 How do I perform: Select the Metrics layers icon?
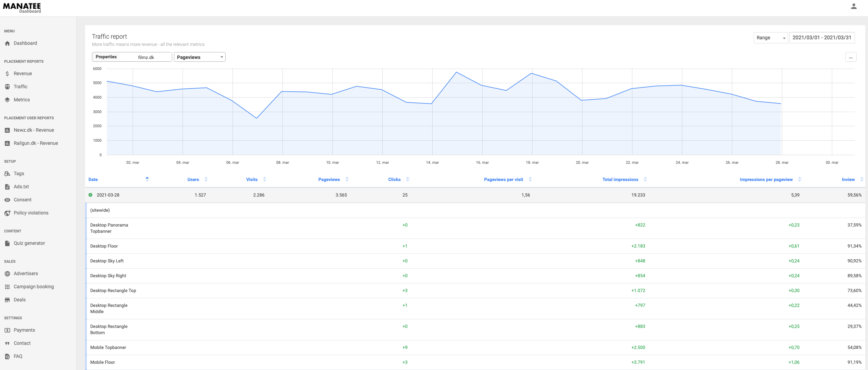tap(7, 99)
